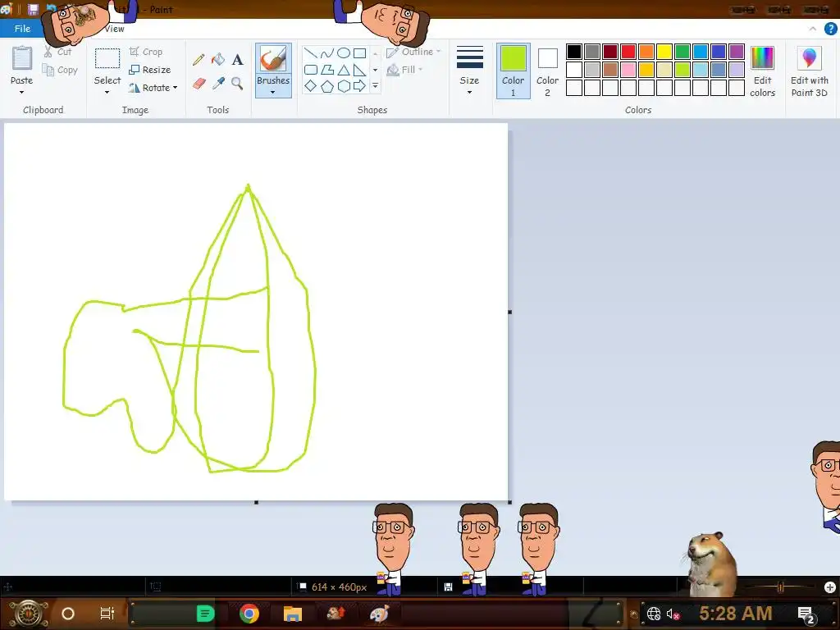Screen dimensions: 840x630
Task: Adjust the zoom slider in status bar
Action: [x=781, y=587]
